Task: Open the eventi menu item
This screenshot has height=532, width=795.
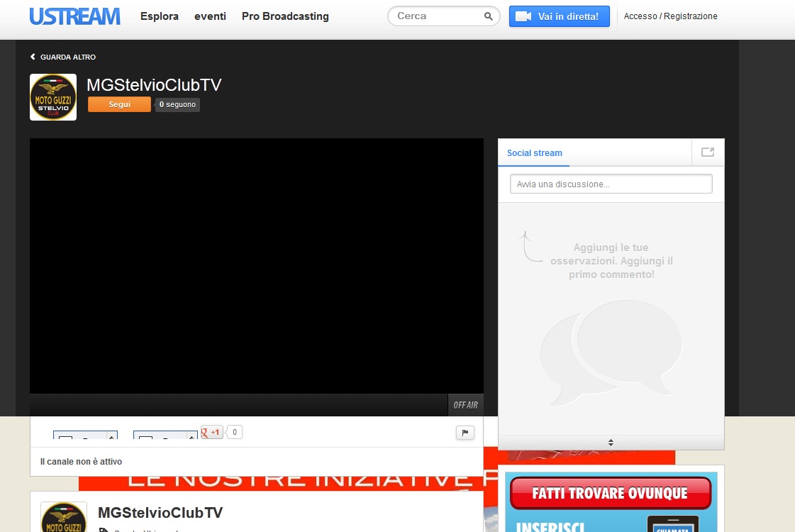Action: [210, 16]
